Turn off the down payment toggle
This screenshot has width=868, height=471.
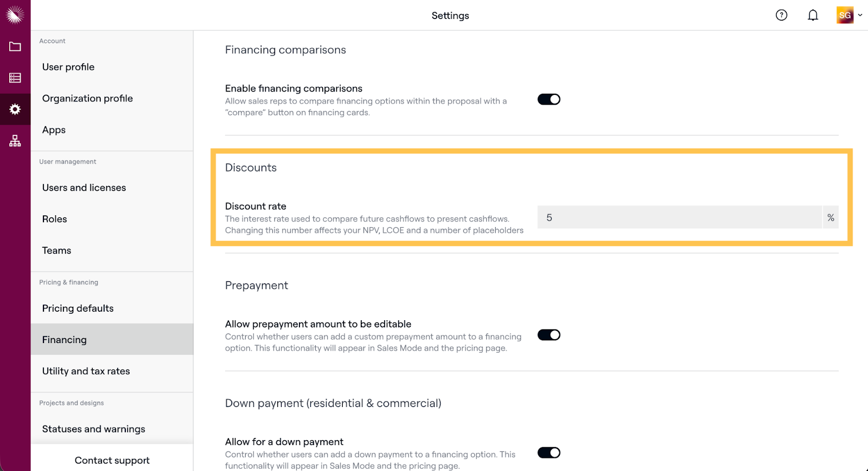tap(548, 453)
